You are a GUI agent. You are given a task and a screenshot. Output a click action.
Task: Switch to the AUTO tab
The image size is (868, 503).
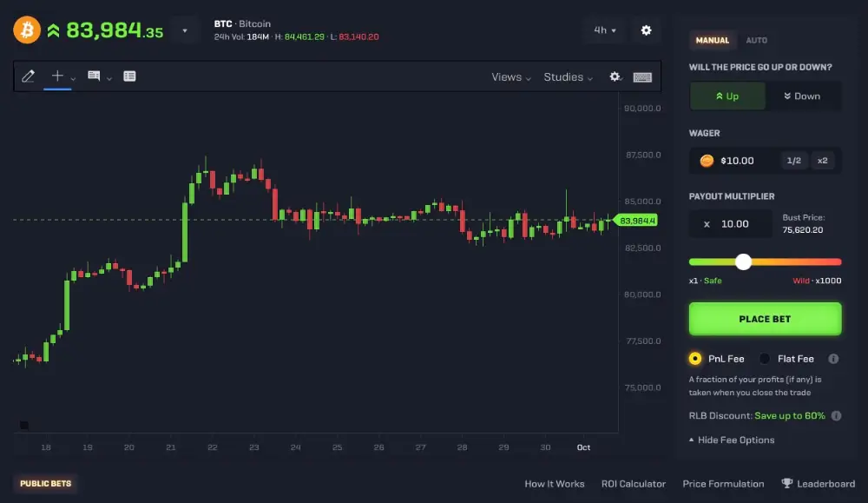click(756, 40)
